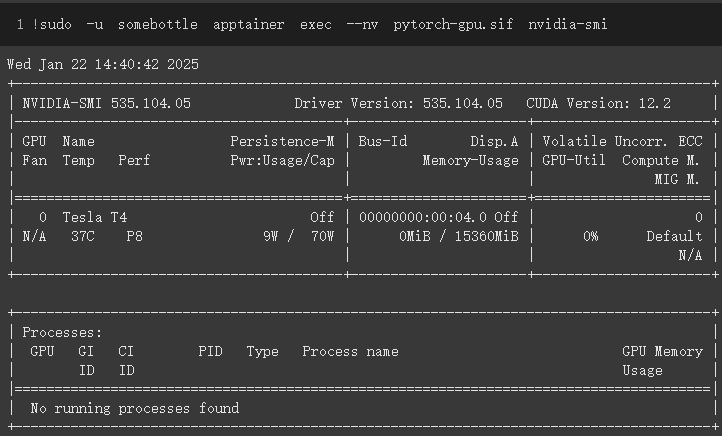Image resolution: width=722 pixels, height=436 pixels.
Task: Click 'CUDA Version: 12.2' text
Action: point(599,103)
